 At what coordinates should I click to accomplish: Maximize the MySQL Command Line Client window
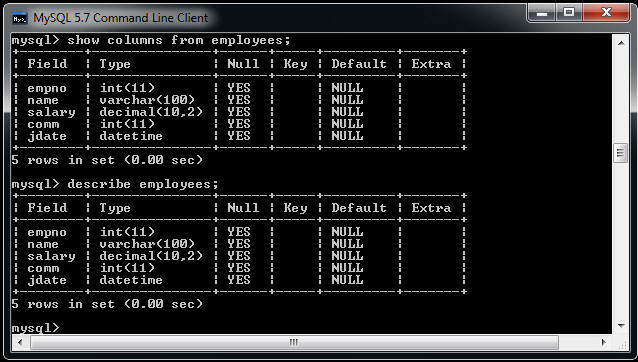click(569, 13)
